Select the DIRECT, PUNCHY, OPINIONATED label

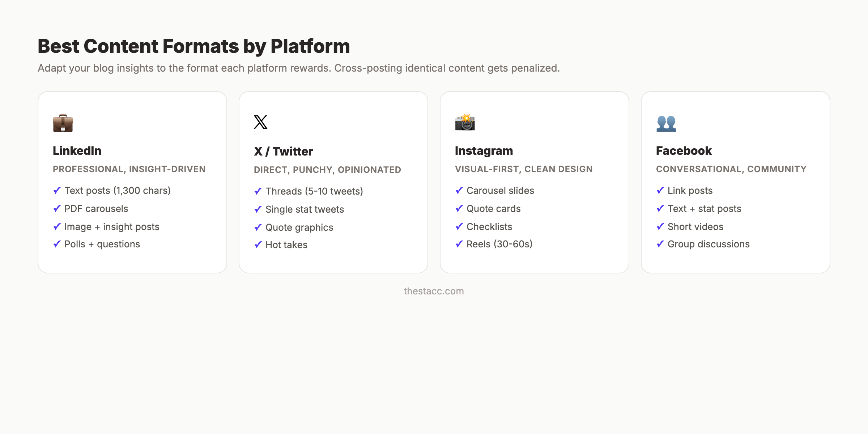tap(327, 169)
